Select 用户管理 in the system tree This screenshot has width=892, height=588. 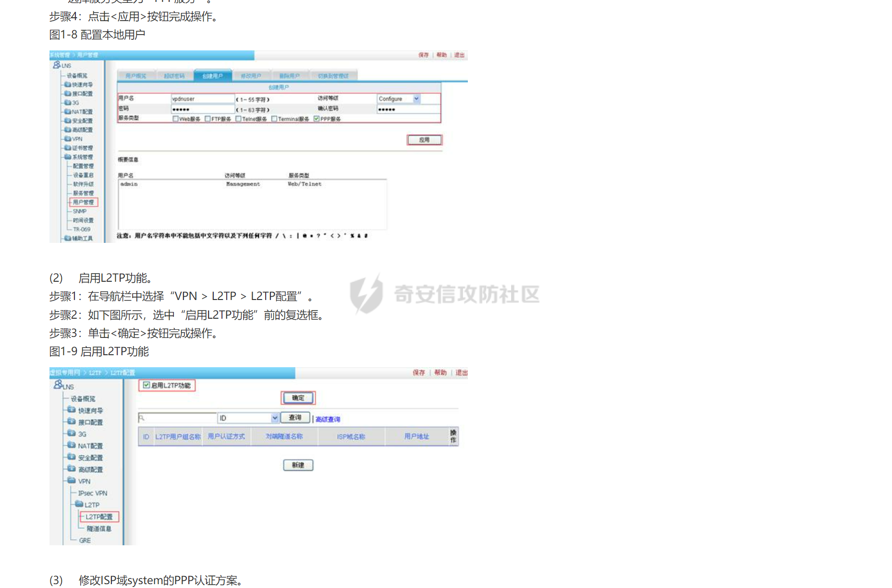click(x=84, y=202)
